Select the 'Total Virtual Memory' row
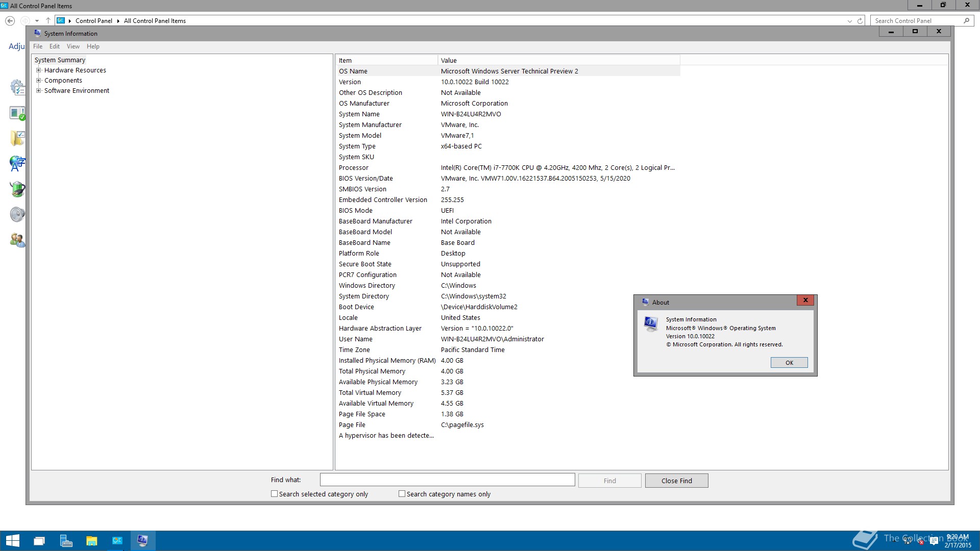 pos(508,393)
